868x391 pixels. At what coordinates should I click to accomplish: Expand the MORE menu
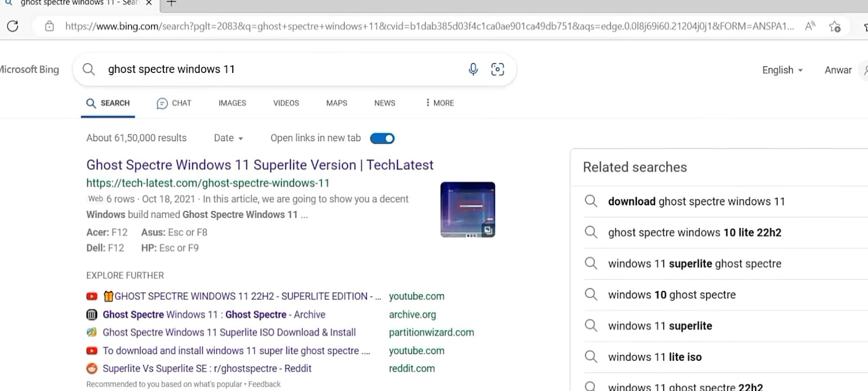pyautogui.click(x=440, y=103)
